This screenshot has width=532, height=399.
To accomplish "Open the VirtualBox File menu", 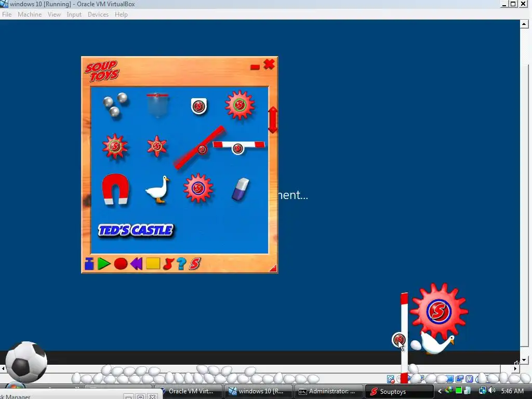I will pos(7,15).
